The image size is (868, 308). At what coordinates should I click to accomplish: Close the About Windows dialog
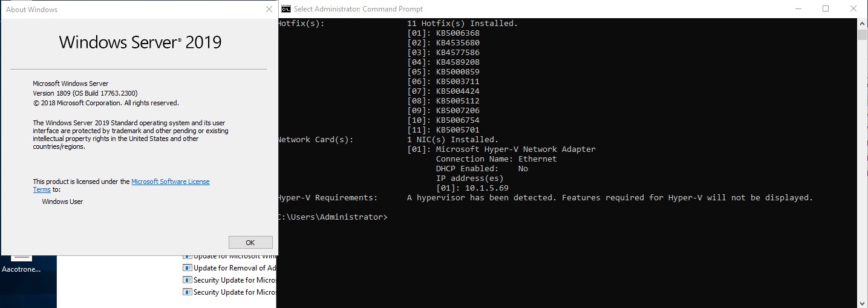point(269,9)
